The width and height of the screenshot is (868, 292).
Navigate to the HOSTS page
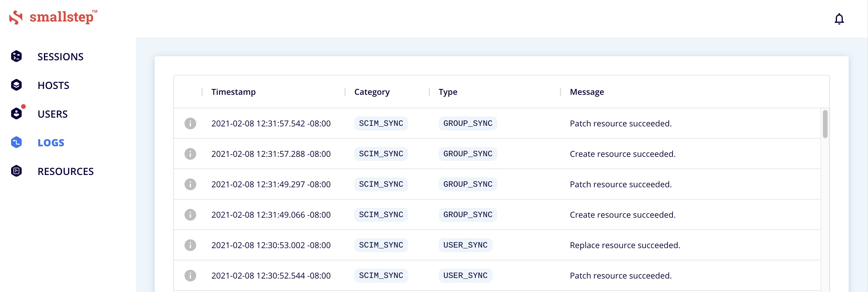coord(53,85)
